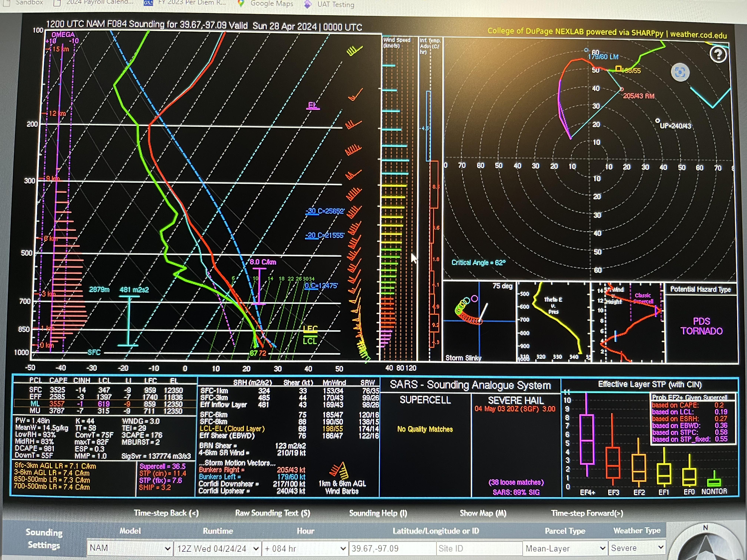Click '700-500mb LR = 7.4 C/km' line

52,487
